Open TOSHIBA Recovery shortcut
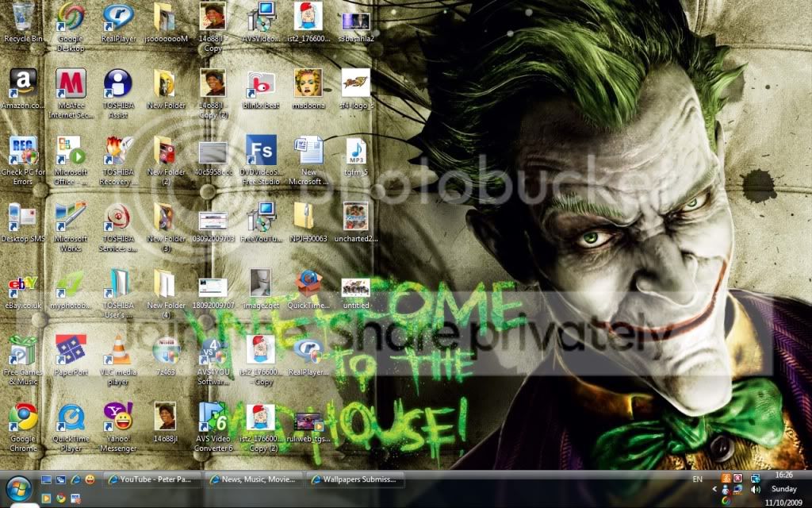 [118, 160]
